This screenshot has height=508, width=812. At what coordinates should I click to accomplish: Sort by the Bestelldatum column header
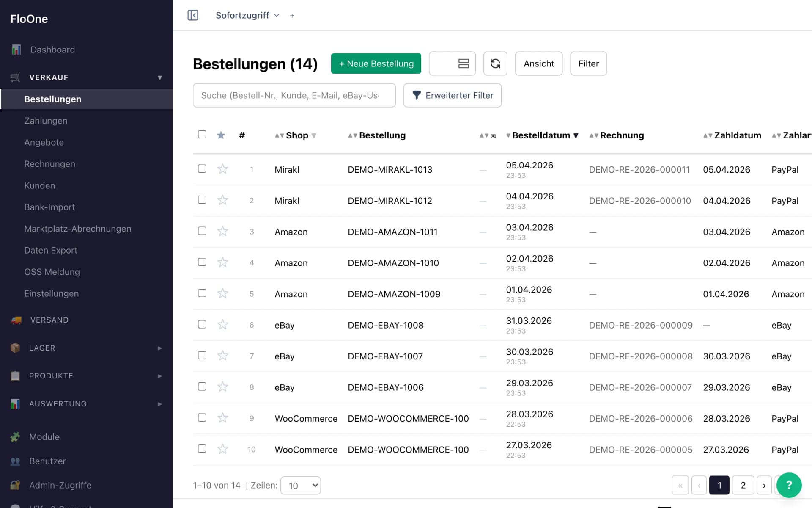point(542,135)
